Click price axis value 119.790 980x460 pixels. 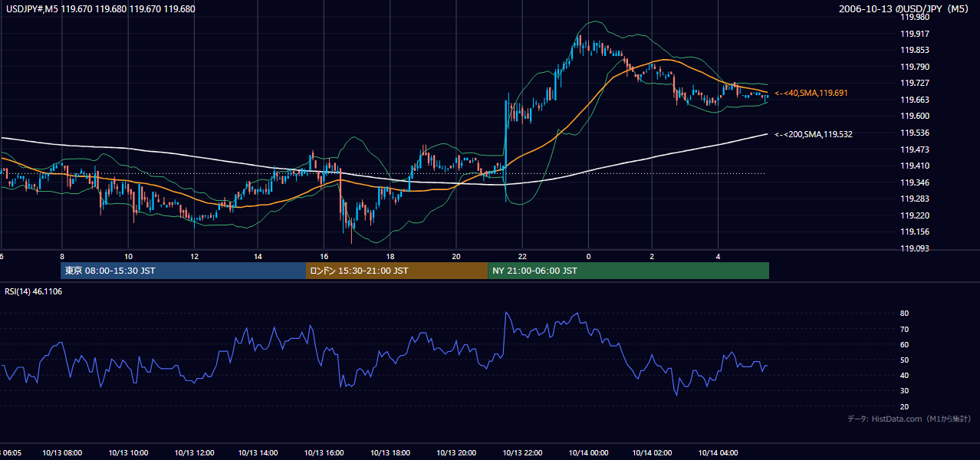pos(915,67)
